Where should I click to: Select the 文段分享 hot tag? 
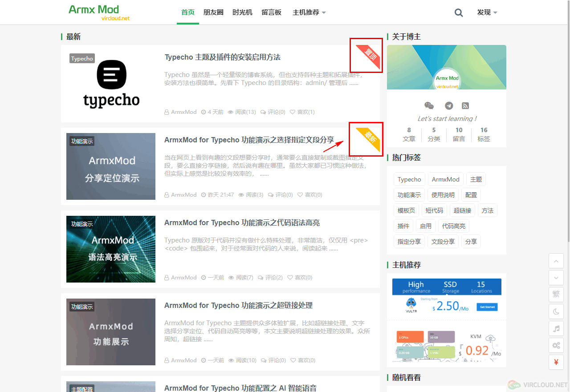(443, 242)
